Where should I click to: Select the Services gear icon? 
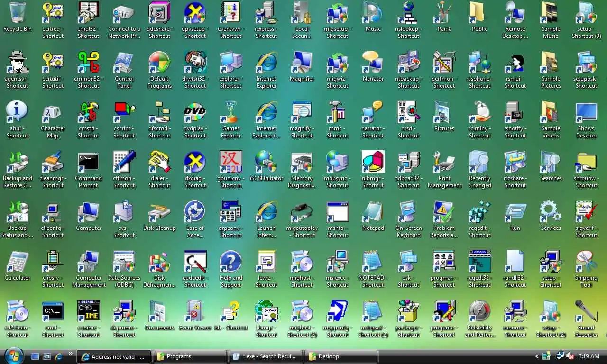[551, 212]
